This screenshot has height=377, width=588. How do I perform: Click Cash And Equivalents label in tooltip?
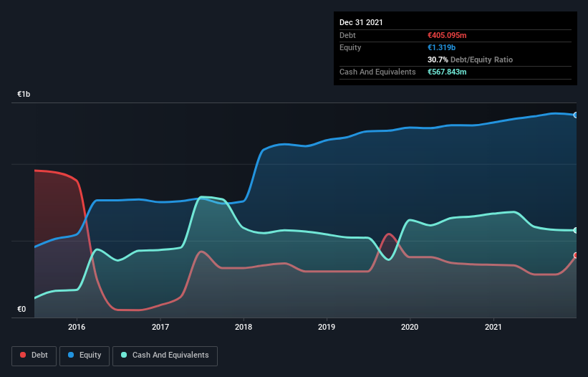[377, 72]
